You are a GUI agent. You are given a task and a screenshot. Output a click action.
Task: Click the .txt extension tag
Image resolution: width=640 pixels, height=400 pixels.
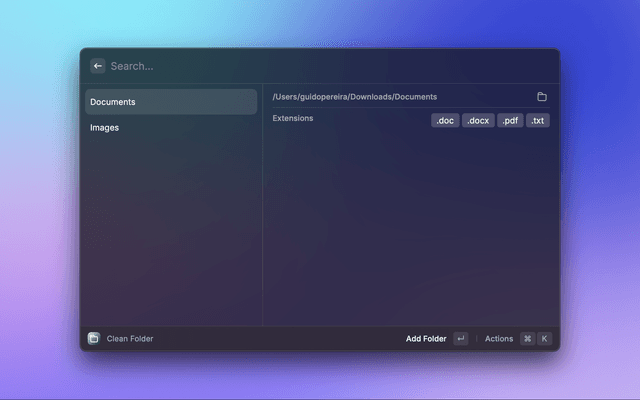pos(538,121)
